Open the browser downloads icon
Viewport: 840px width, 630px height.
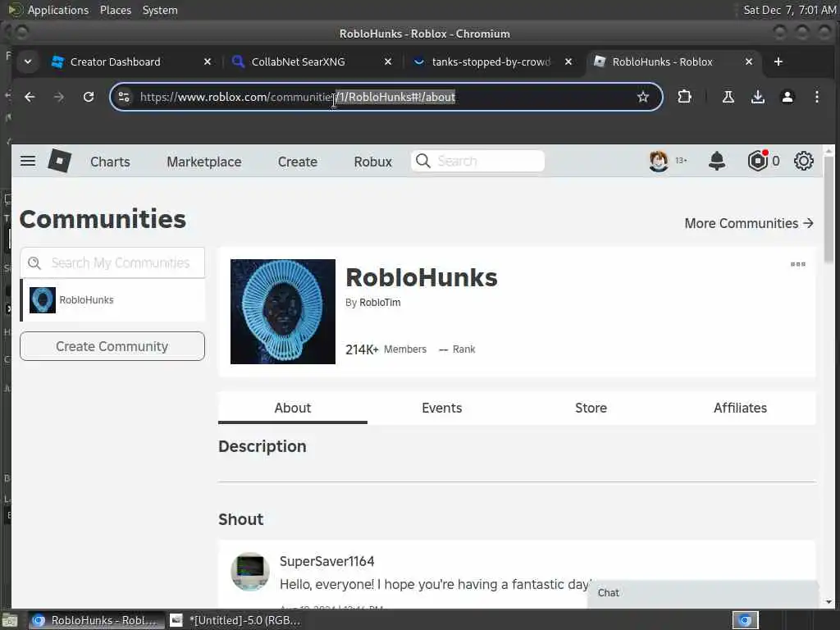pos(757,97)
